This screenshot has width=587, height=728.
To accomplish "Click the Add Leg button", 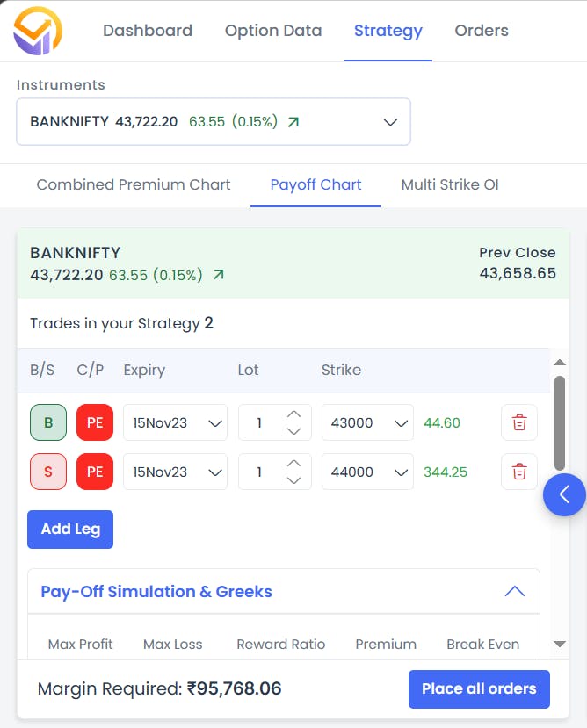I will [x=70, y=530].
